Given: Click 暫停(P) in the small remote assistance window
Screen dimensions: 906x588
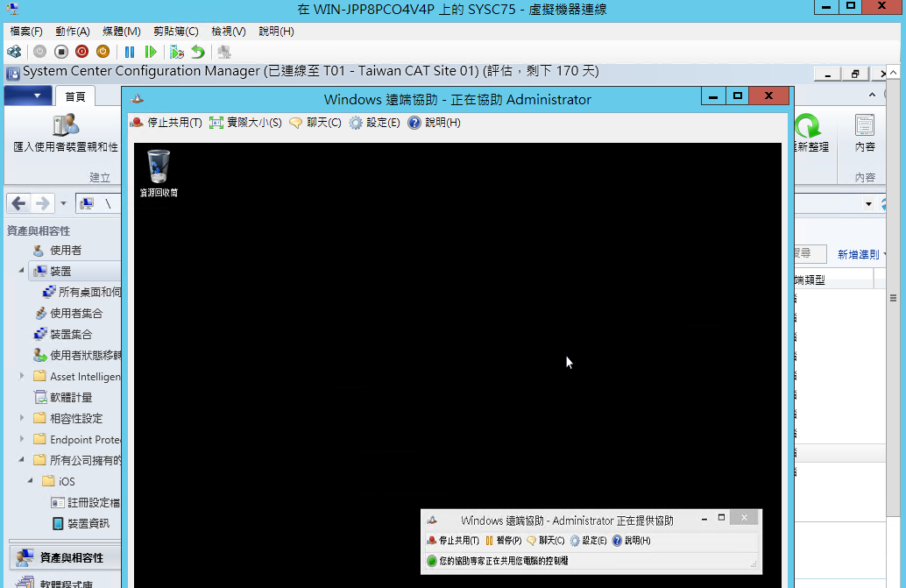Looking at the screenshot, I should coord(503,541).
